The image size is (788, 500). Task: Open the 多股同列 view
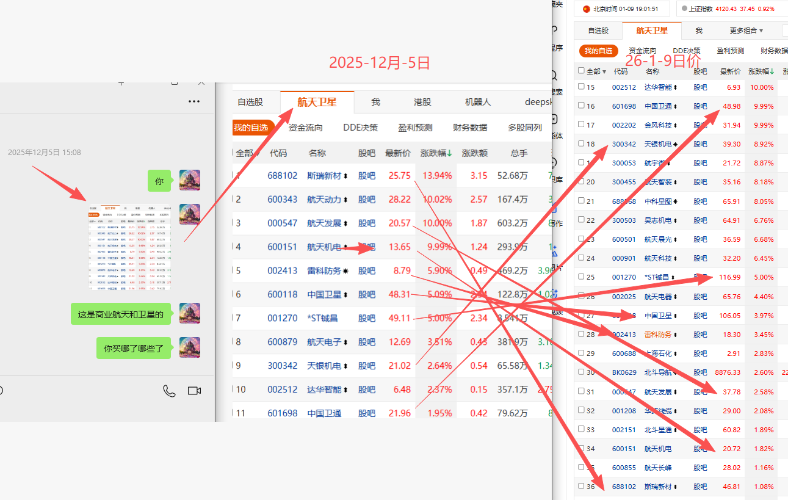click(x=525, y=128)
